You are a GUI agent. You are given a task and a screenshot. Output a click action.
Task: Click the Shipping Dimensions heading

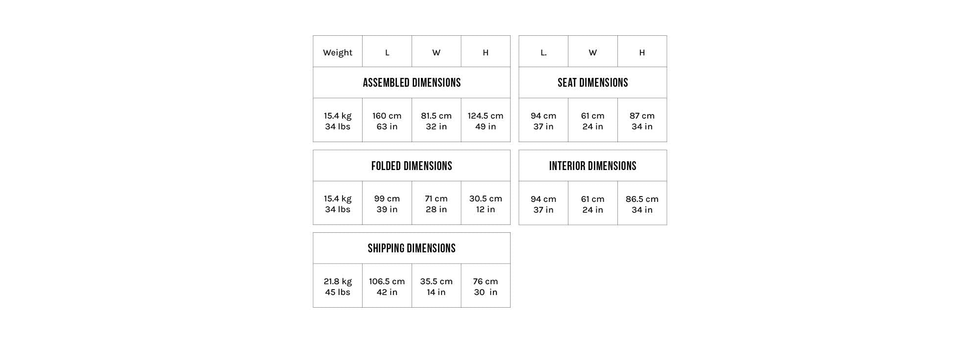[412, 248]
